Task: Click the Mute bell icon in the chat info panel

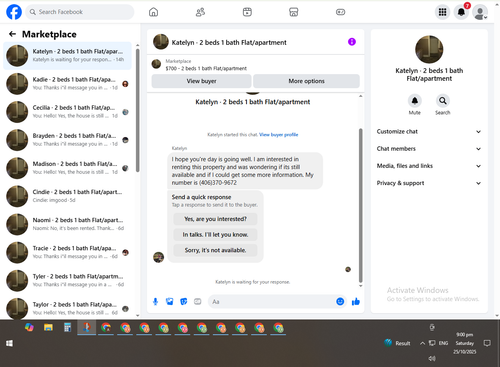Action: tap(415, 100)
